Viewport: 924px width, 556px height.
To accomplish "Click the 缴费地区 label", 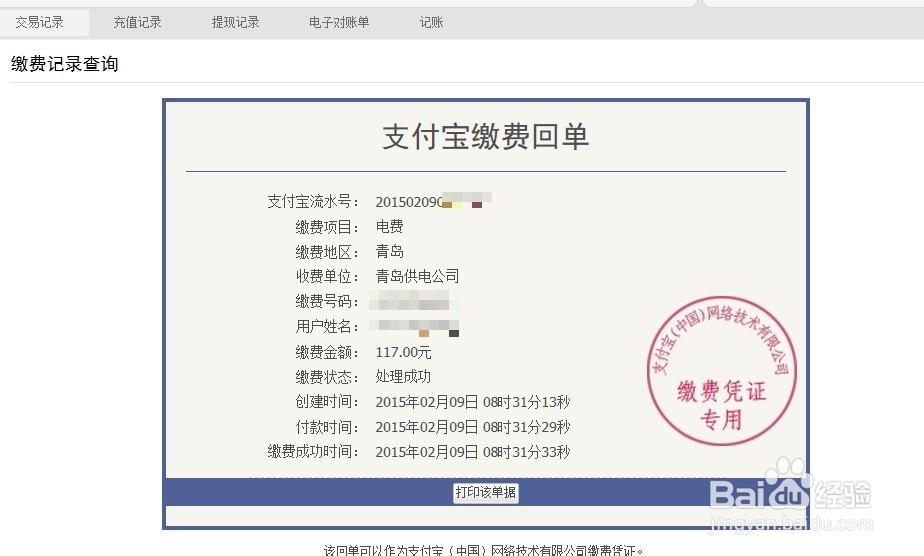I will 327,252.
